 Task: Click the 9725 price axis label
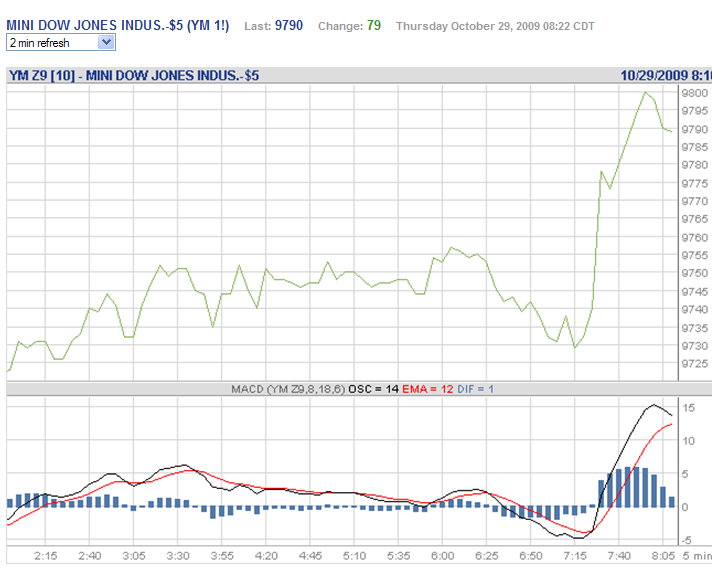(x=694, y=363)
